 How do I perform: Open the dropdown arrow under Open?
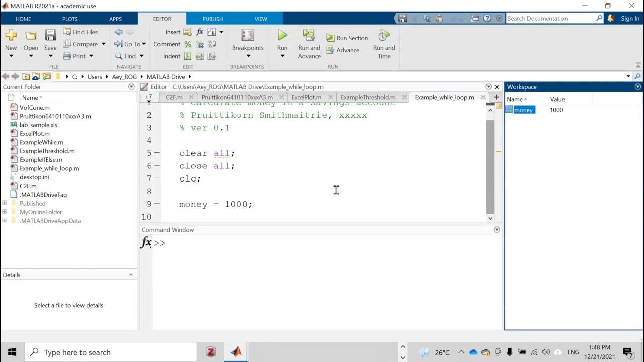click(31, 56)
